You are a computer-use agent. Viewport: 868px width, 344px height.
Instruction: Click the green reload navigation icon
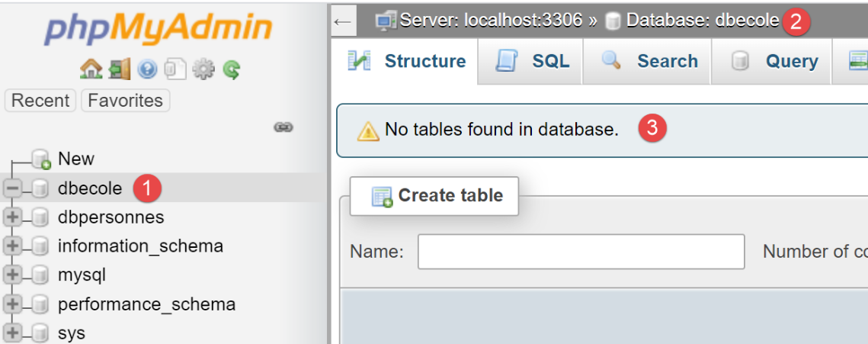pyautogui.click(x=232, y=70)
